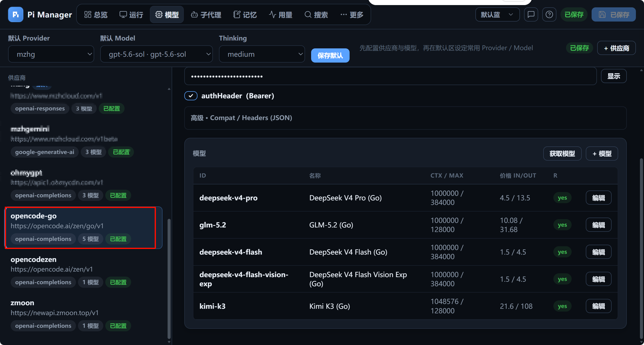Expand the 更多 menu
Screen dimensions: 644x345
tap(352, 15)
